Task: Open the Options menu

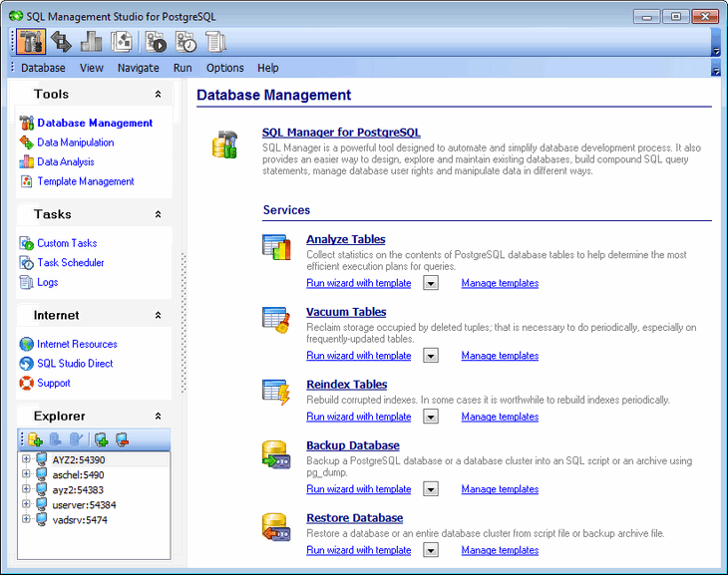Action: click(224, 68)
